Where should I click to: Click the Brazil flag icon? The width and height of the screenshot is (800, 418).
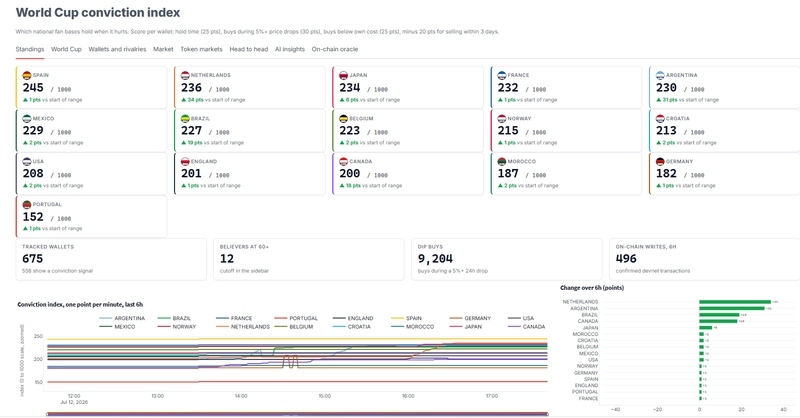tap(185, 118)
